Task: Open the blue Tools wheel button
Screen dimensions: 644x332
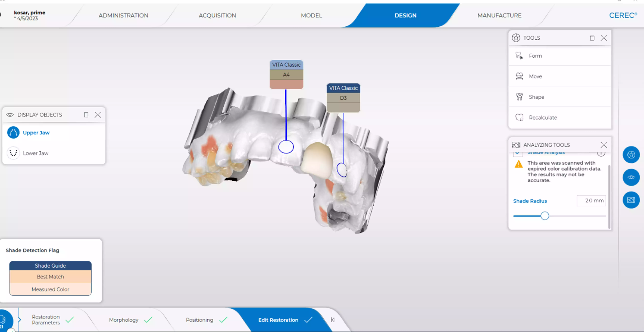Action: click(x=631, y=155)
